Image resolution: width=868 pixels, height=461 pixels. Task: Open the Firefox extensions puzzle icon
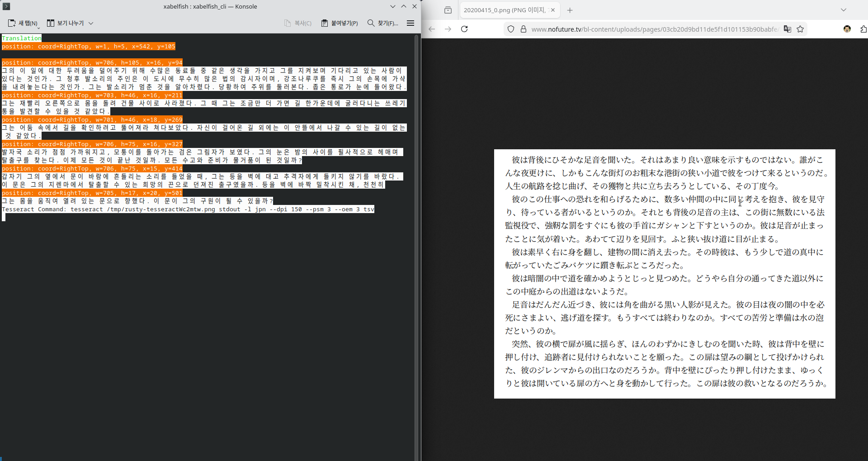(863, 29)
